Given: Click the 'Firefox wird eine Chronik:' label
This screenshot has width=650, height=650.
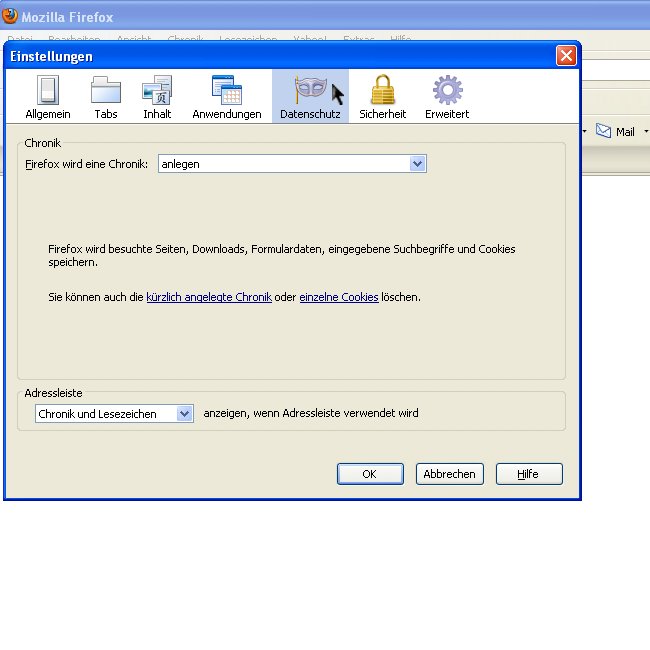Looking at the screenshot, I should coord(86,164).
